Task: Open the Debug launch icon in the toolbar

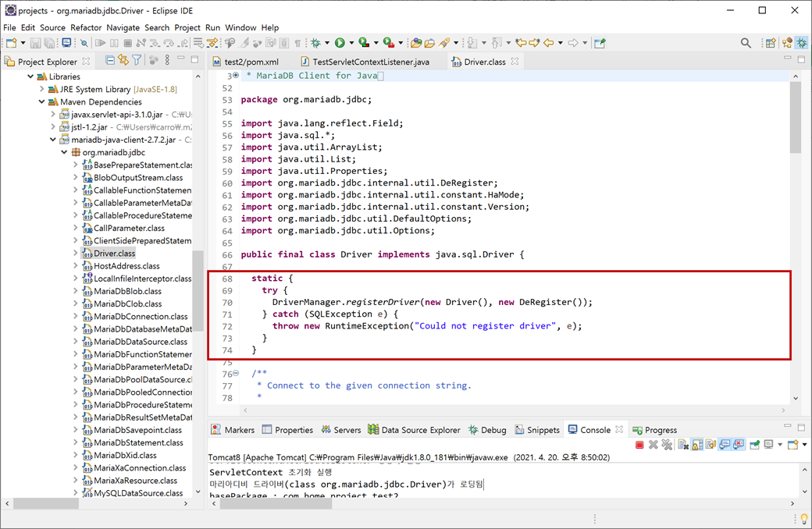Action: (316, 41)
